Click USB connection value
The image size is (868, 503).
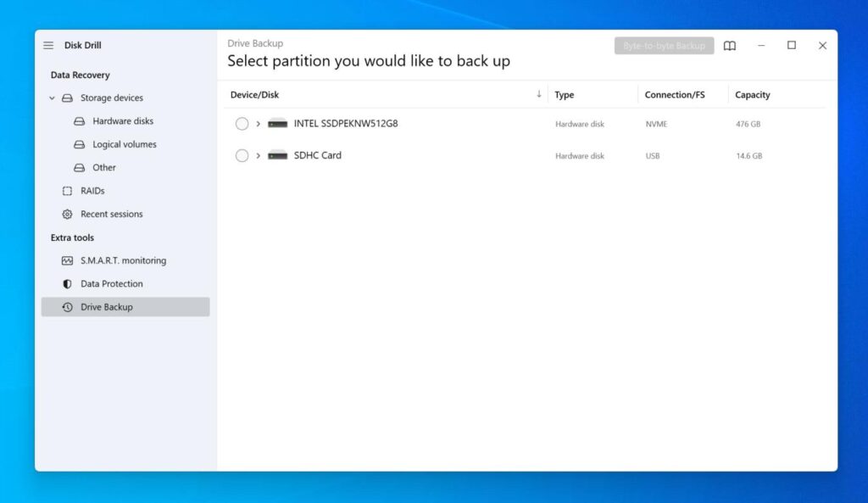click(x=653, y=156)
